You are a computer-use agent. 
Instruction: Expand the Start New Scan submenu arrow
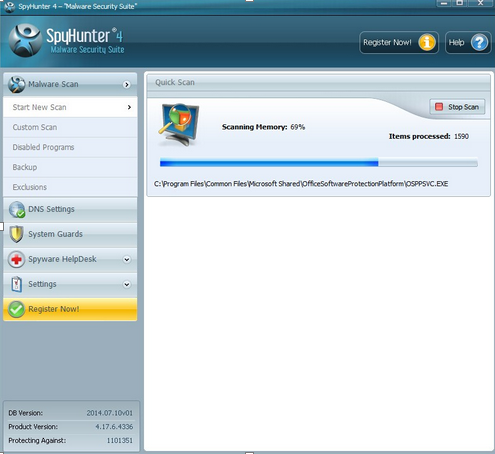(x=129, y=107)
